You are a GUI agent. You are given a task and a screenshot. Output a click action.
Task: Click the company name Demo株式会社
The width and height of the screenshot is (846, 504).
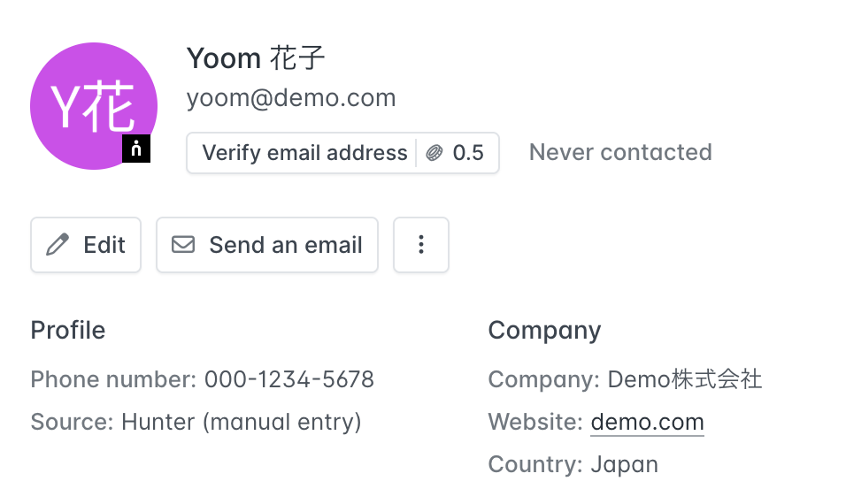coord(684,379)
